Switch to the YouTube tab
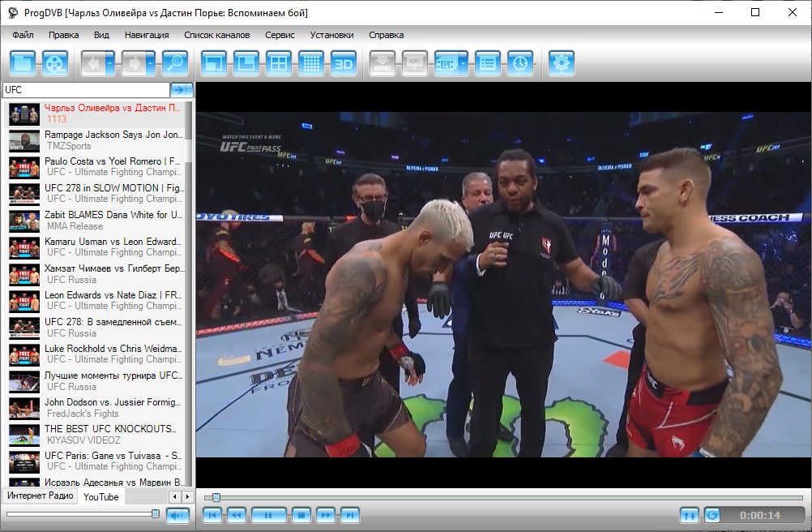812x532 pixels. [101, 496]
